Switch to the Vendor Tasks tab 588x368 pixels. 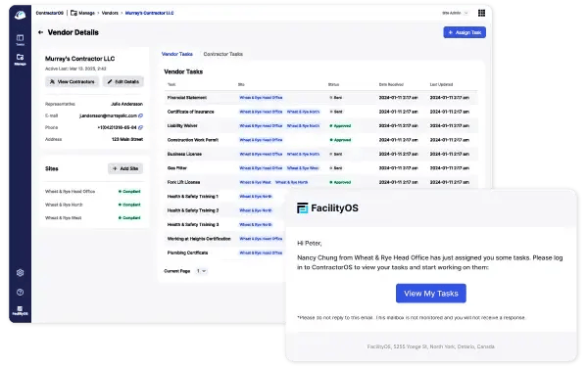[x=177, y=54]
